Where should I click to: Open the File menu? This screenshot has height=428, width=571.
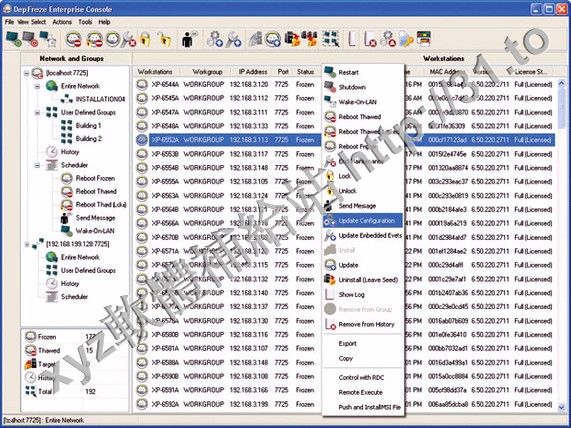tap(9, 22)
